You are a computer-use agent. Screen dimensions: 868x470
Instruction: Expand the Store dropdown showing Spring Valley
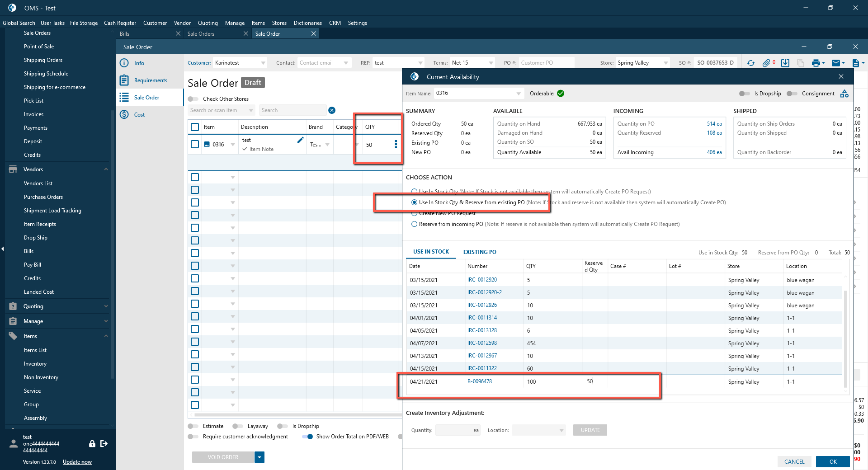tap(665, 63)
